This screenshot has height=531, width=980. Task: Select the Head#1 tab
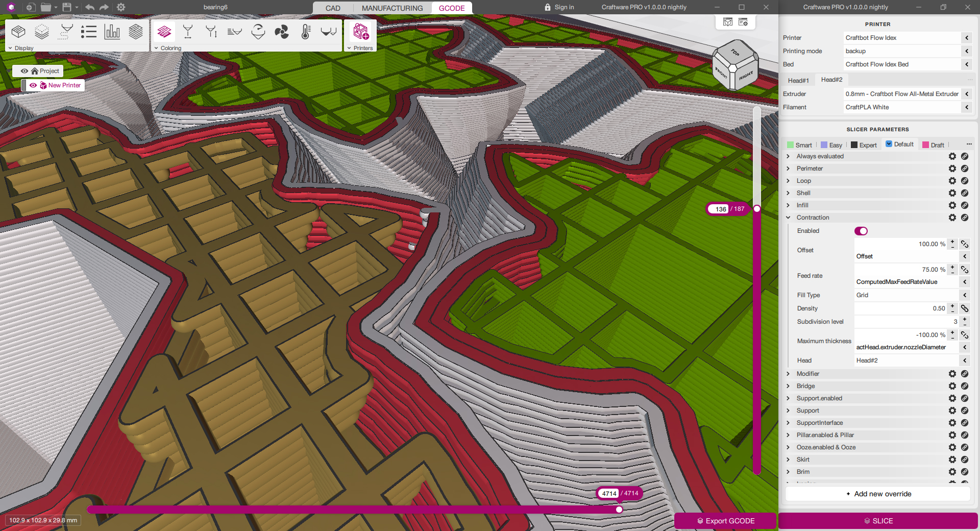tap(798, 80)
